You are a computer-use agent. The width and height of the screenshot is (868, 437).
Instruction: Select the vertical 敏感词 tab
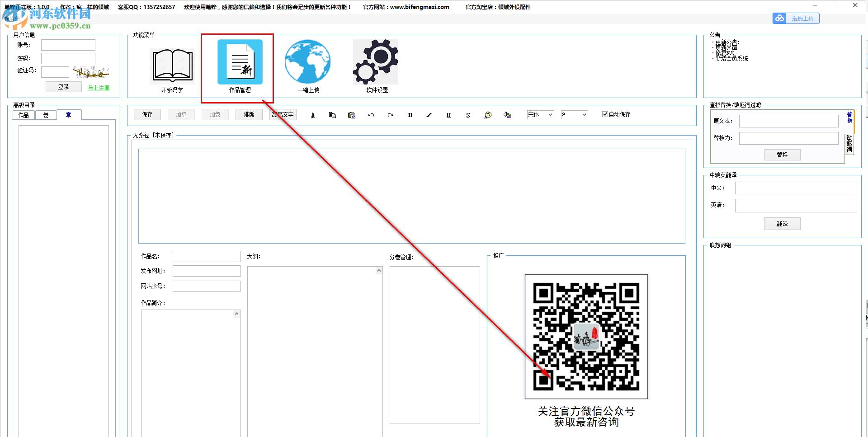pyautogui.click(x=849, y=144)
